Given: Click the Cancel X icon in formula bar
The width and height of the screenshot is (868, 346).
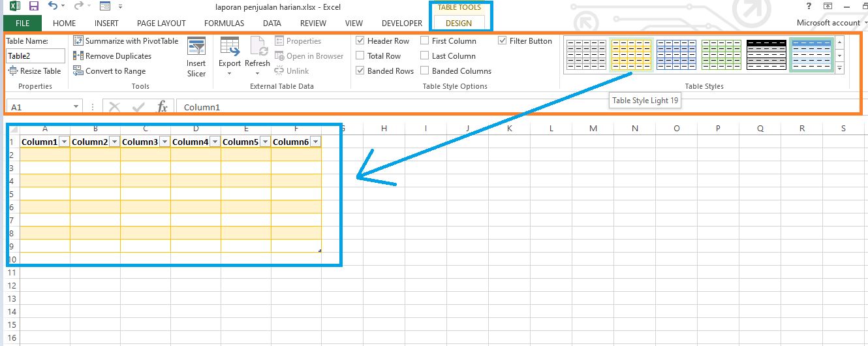Looking at the screenshot, I should coord(115,107).
